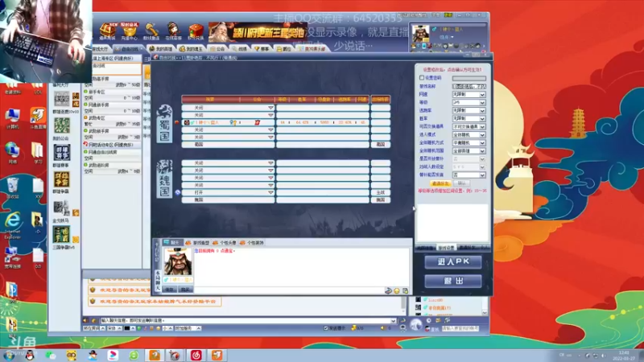The image size is (644, 362).
Task: Click the player avatar at top right
Action: 420,34
